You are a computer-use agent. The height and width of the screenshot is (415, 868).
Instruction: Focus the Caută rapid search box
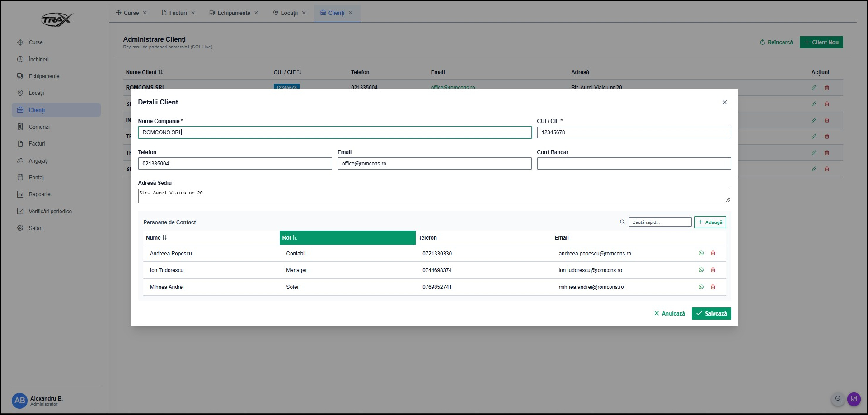660,222
